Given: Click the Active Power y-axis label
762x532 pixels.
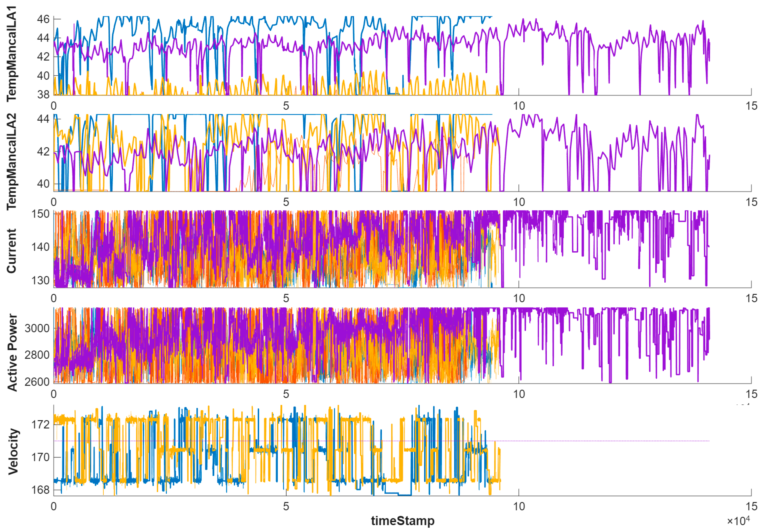Looking at the screenshot, I should pyautogui.click(x=12, y=353).
